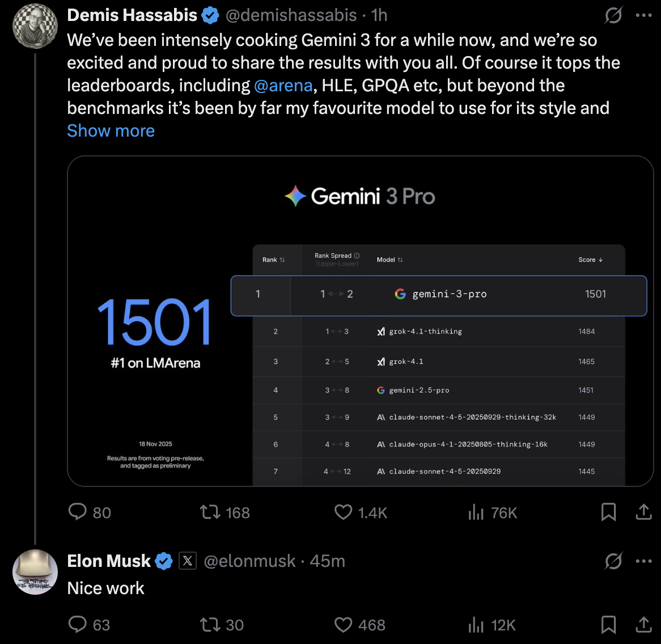The height and width of the screenshot is (644, 661).
Task: Toggle Score column sort order
Action: pyautogui.click(x=590, y=260)
